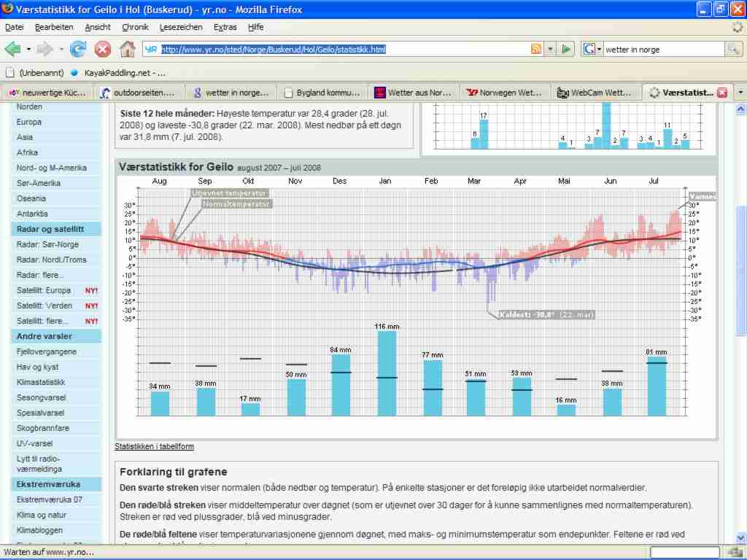Open Klimastatistikk in the sidebar
The width and height of the screenshot is (747, 560).
point(41,382)
